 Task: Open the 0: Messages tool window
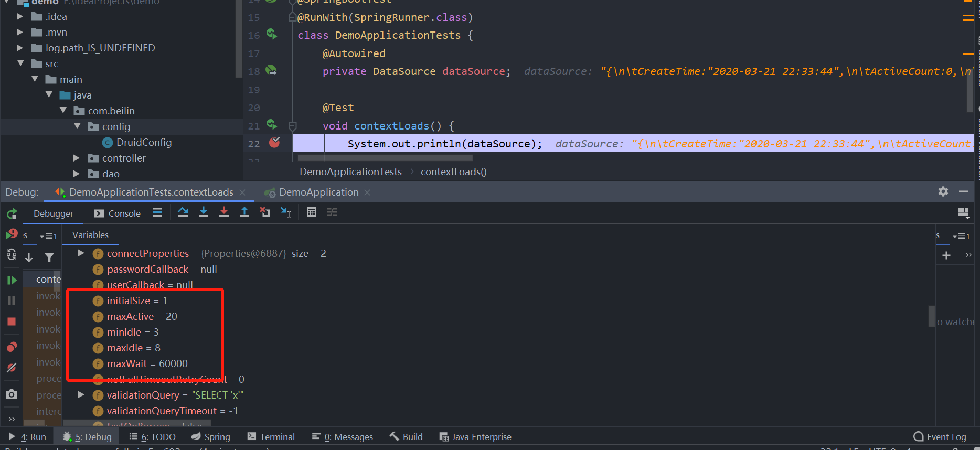342,436
